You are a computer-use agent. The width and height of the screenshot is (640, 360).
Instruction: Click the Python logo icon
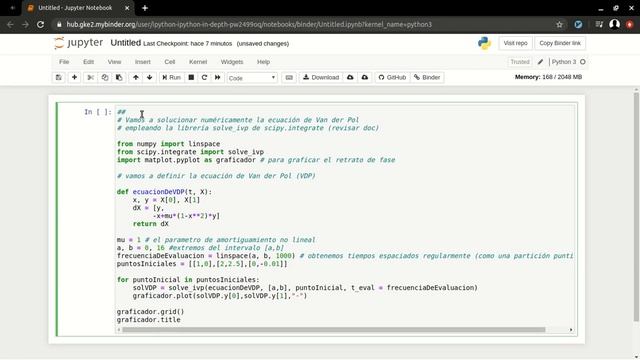coord(484,43)
